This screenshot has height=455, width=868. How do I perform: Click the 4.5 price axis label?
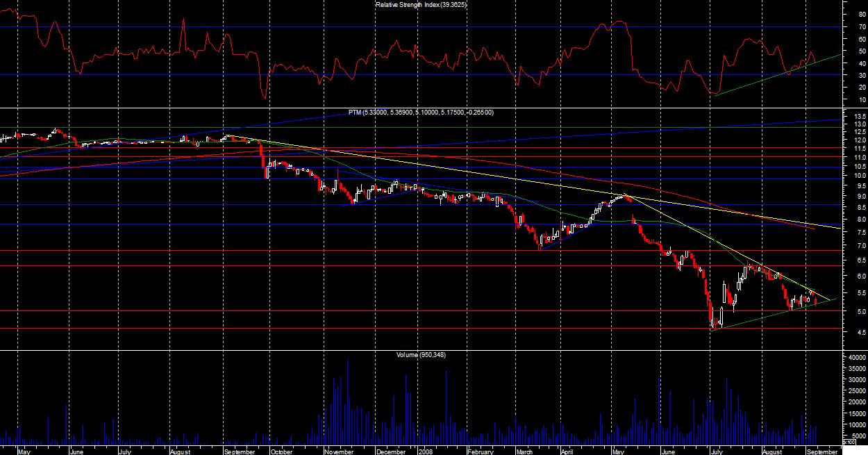click(x=861, y=332)
